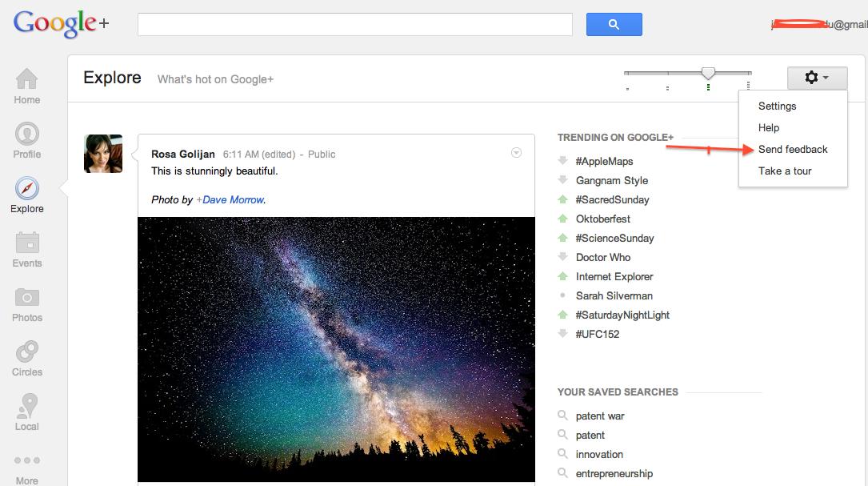Open the #AppleMaps trending topic
The height and width of the screenshot is (486, 868).
click(604, 161)
